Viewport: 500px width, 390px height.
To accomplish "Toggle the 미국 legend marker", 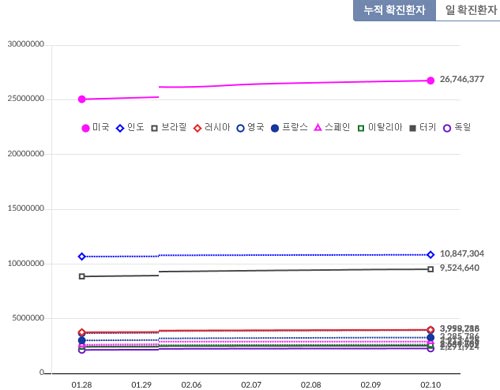I will click(x=86, y=128).
